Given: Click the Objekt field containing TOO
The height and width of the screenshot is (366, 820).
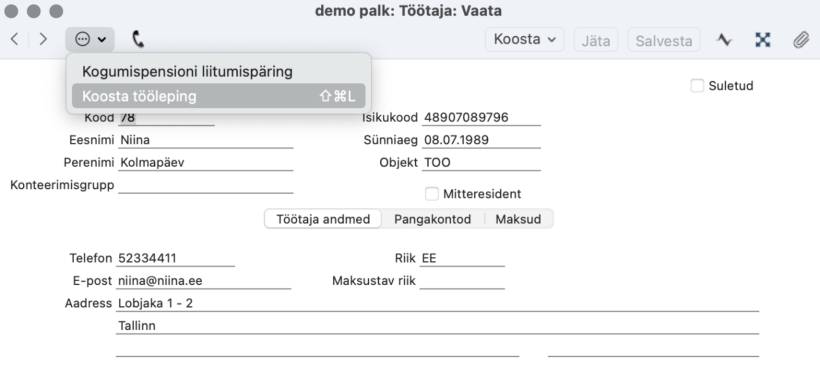Looking at the screenshot, I should 481,163.
